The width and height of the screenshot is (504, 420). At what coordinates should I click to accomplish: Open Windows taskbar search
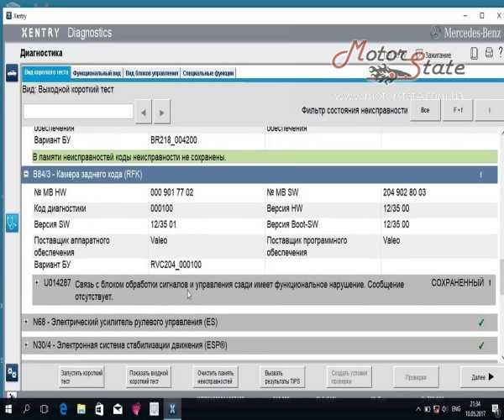pos(26,409)
